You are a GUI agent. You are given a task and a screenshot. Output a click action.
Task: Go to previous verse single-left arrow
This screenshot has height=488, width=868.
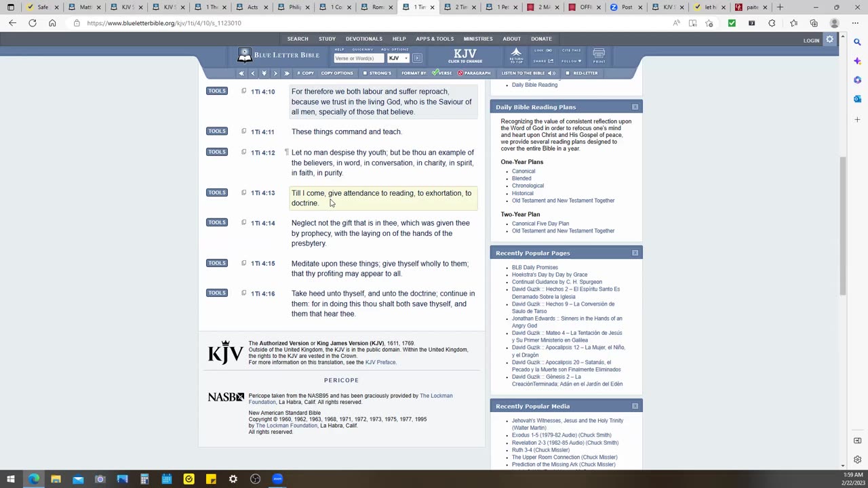coord(253,73)
